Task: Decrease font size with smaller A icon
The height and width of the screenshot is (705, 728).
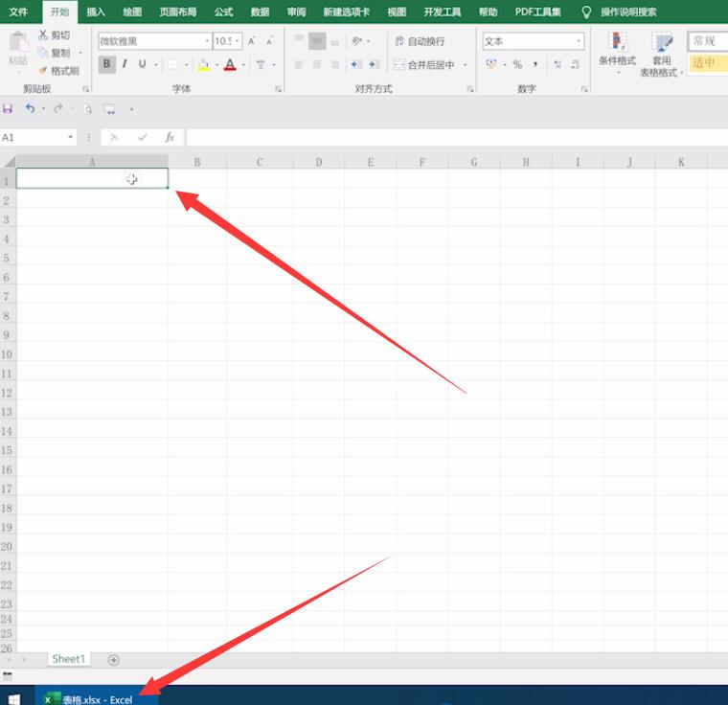Action: click(269, 41)
